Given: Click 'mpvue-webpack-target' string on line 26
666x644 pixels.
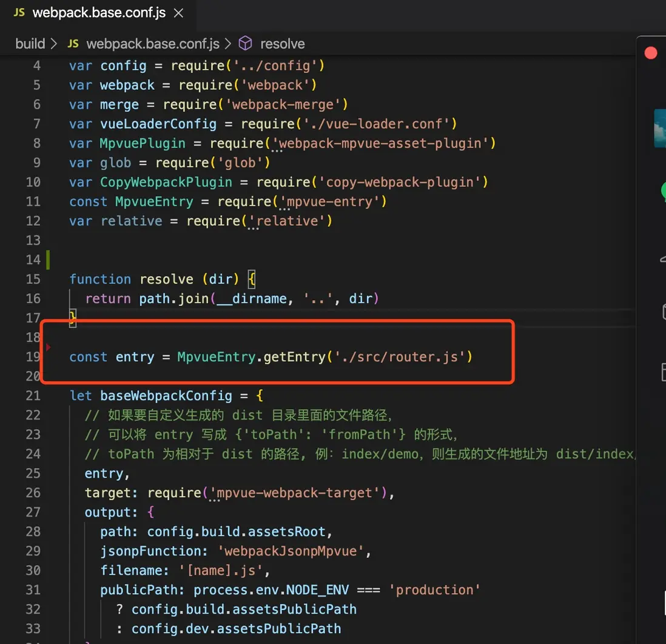Looking at the screenshot, I should click(x=294, y=493).
